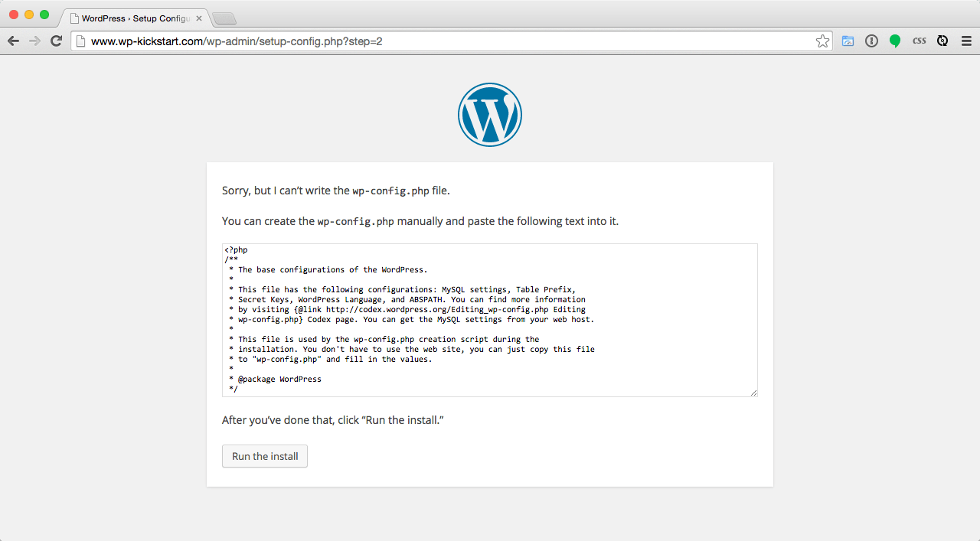Click the address bar URL
This screenshot has width=980, height=541.
[x=237, y=41]
